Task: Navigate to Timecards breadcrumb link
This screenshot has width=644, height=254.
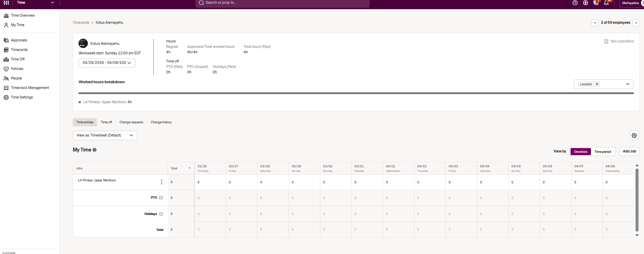Action: pyautogui.click(x=81, y=23)
